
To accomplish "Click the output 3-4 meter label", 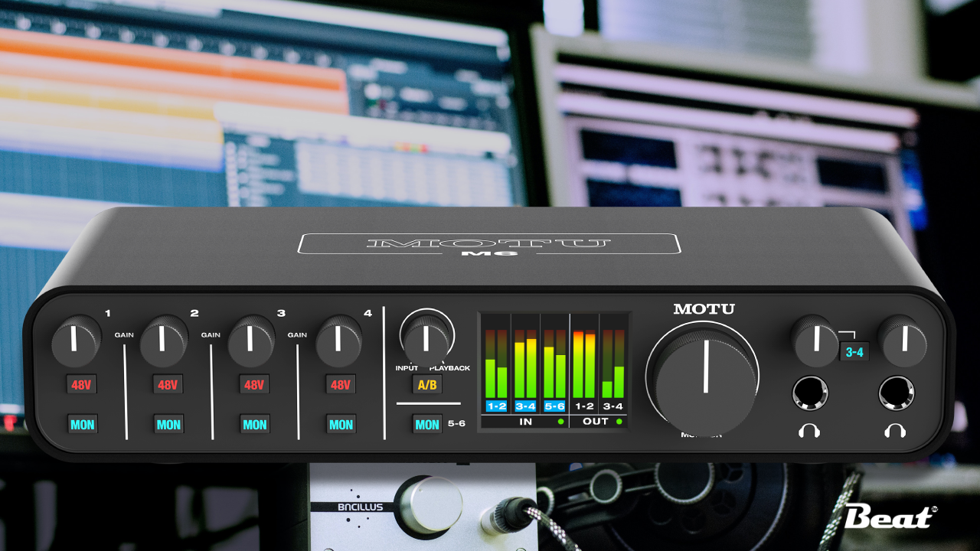I will (x=613, y=406).
